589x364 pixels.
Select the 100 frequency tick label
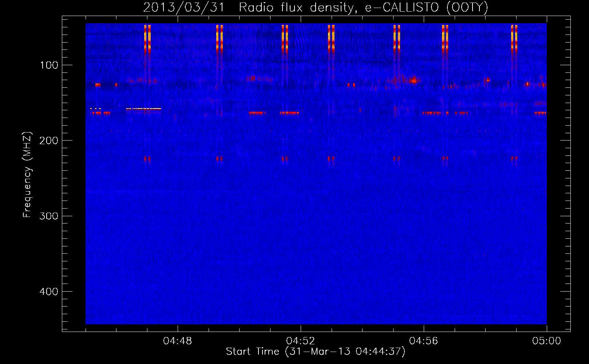49,65
